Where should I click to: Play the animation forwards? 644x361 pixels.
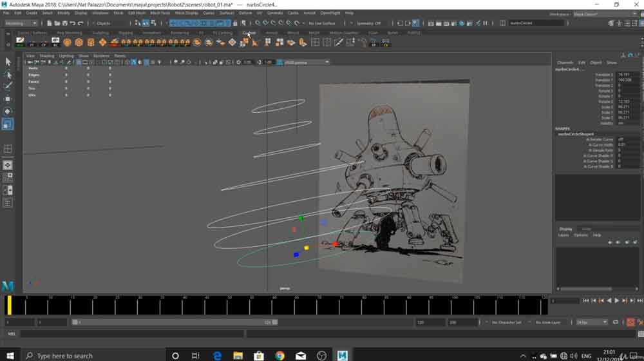coord(616,300)
